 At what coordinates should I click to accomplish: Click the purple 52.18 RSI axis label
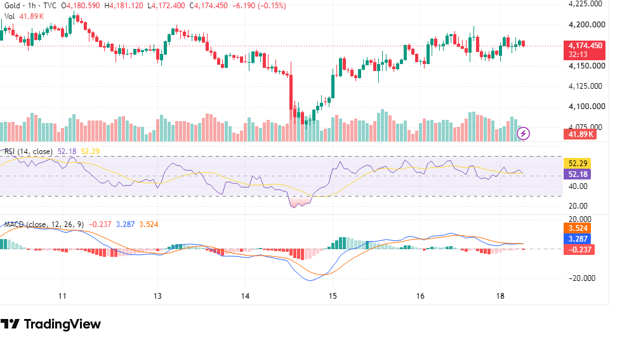(x=578, y=174)
